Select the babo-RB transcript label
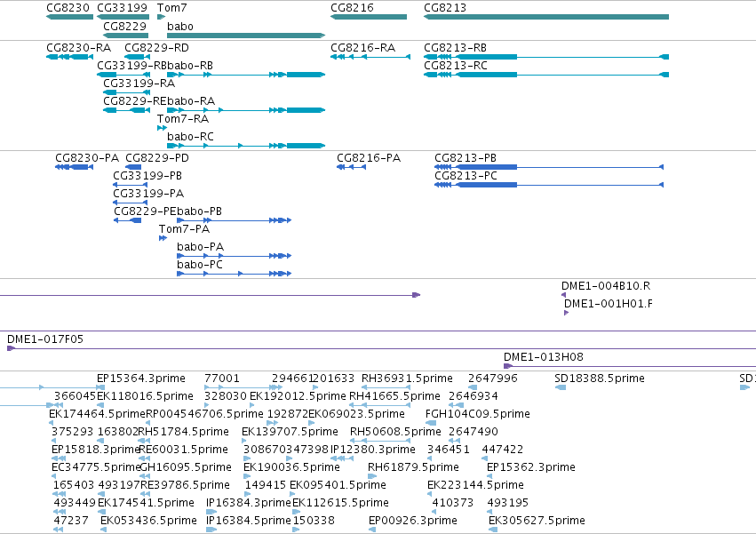756x534 pixels. pyautogui.click(x=190, y=66)
